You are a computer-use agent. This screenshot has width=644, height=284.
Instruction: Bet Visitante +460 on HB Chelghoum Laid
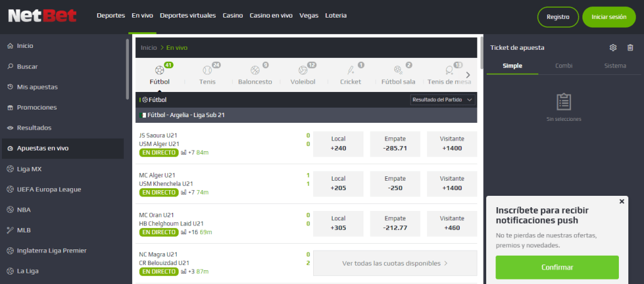click(x=452, y=224)
